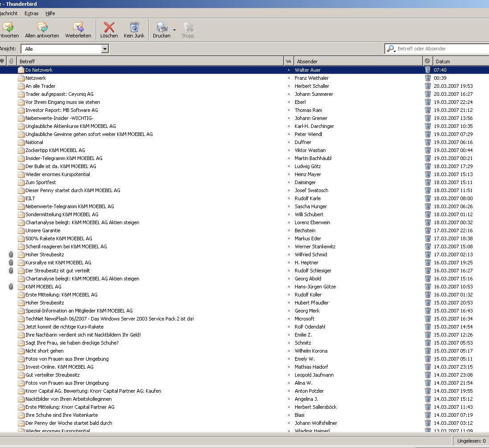
Task: Select Zockertipp K&M MOEBEL AG message
Action: (55, 150)
